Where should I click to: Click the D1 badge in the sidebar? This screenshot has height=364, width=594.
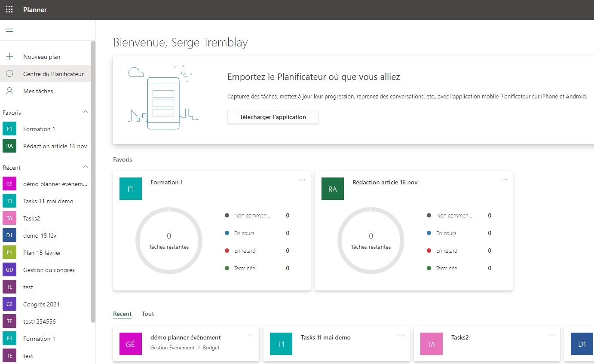9,236
